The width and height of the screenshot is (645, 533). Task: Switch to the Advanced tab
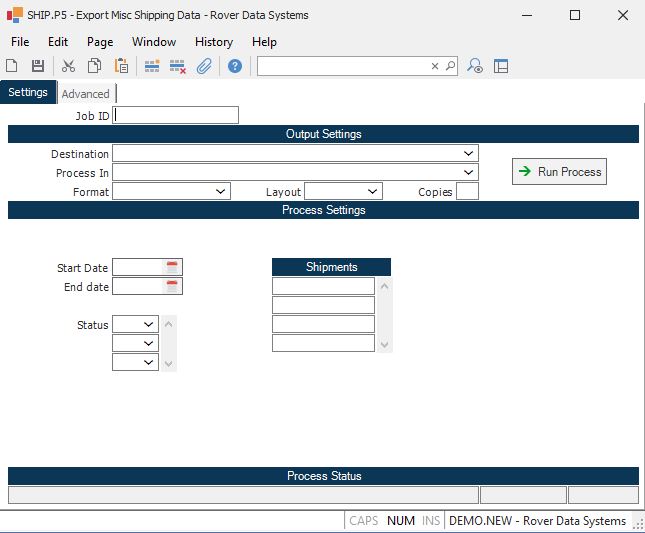(x=85, y=94)
